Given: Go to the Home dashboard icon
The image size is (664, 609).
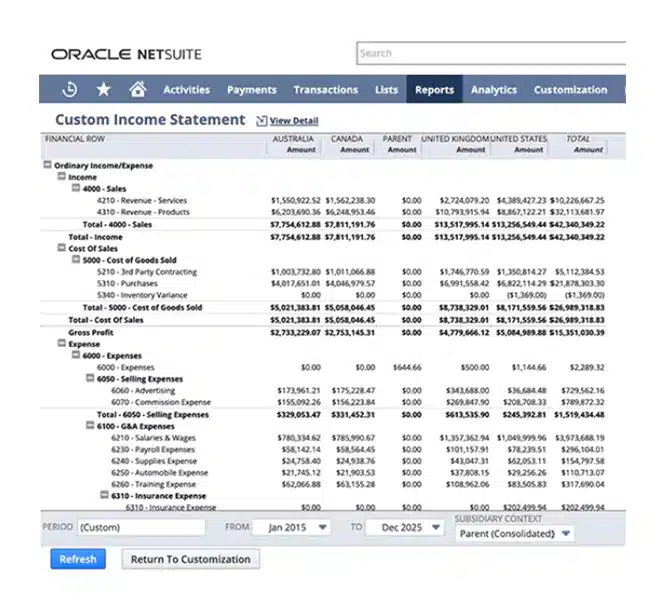Looking at the screenshot, I should (137, 89).
